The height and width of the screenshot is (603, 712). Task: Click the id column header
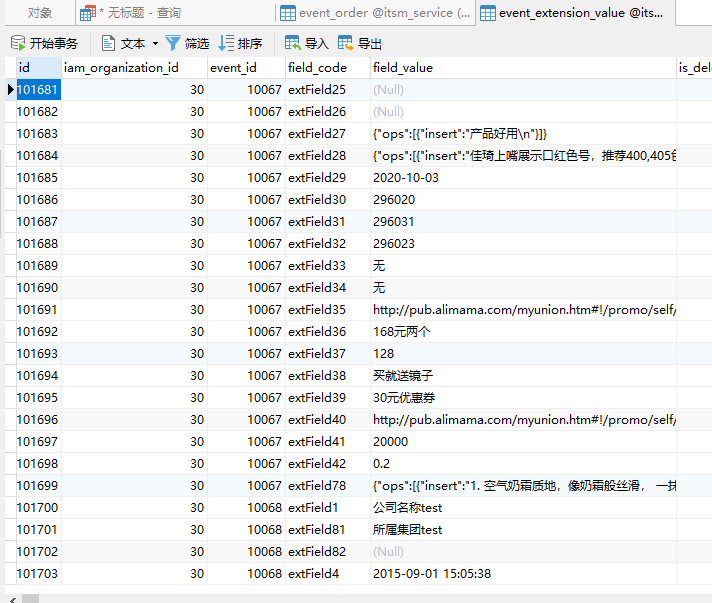[x=39, y=68]
